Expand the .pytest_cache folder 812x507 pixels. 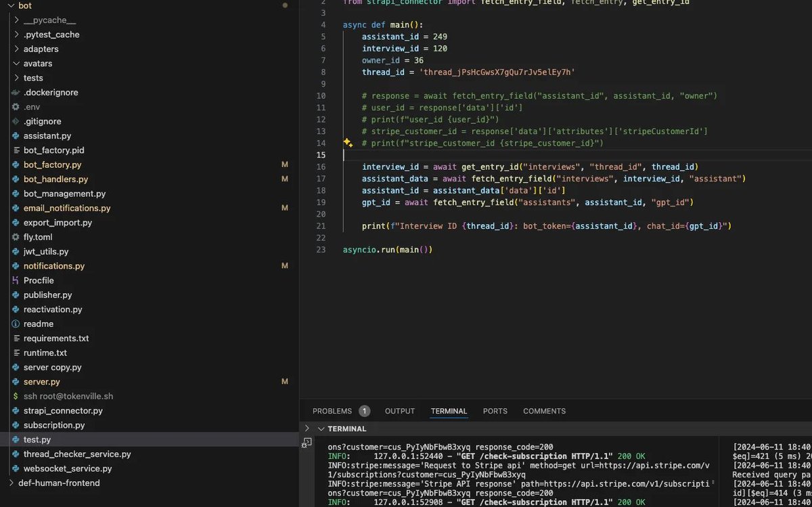coord(16,35)
